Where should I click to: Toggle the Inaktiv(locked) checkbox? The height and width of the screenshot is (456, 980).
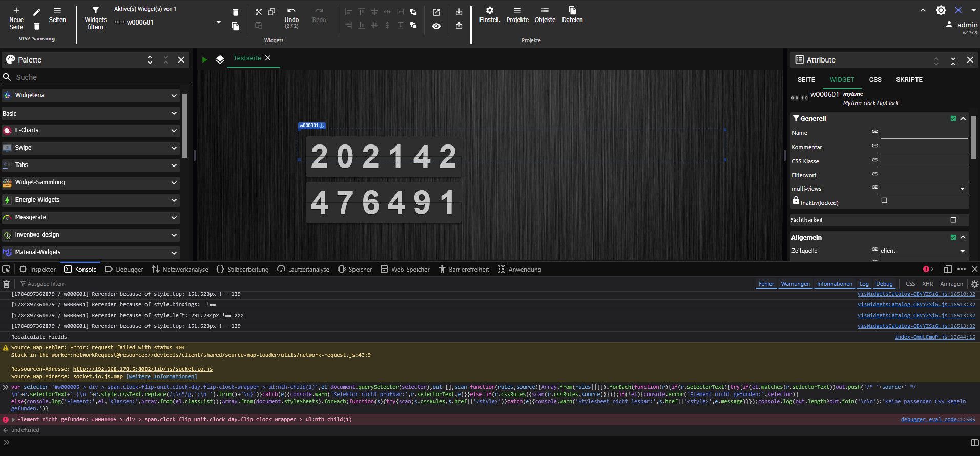point(884,200)
